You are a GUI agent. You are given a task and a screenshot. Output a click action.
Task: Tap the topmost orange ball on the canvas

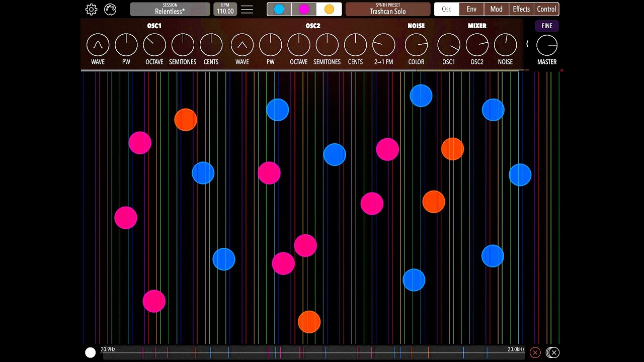pyautogui.click(x=186, y=120)
